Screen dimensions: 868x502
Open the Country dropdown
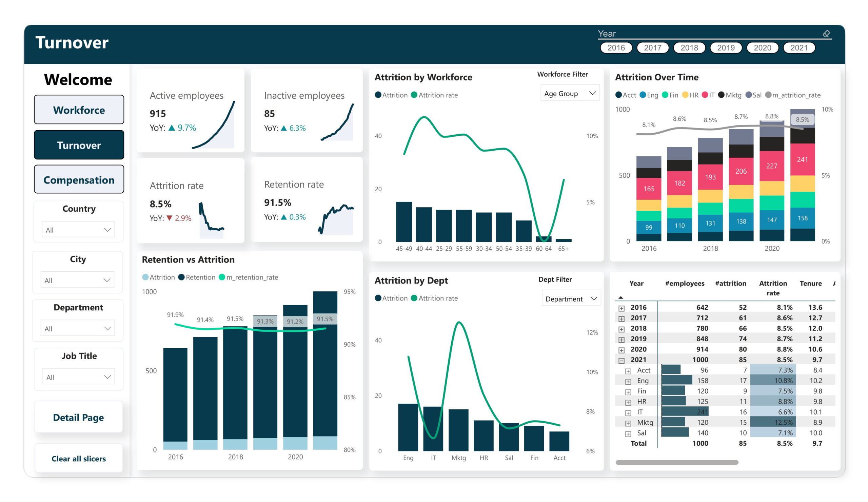[78, 230]
